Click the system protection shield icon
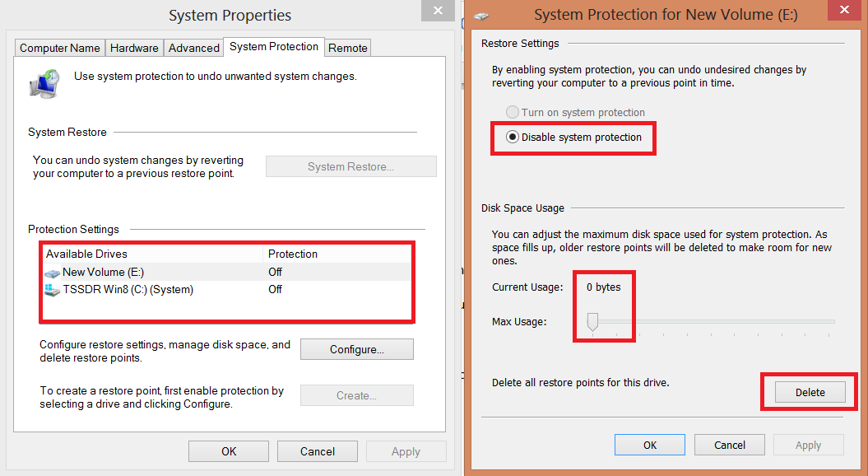Image resolution: width=868 pixels, height=476 pixels. click(x=44, y=83)
